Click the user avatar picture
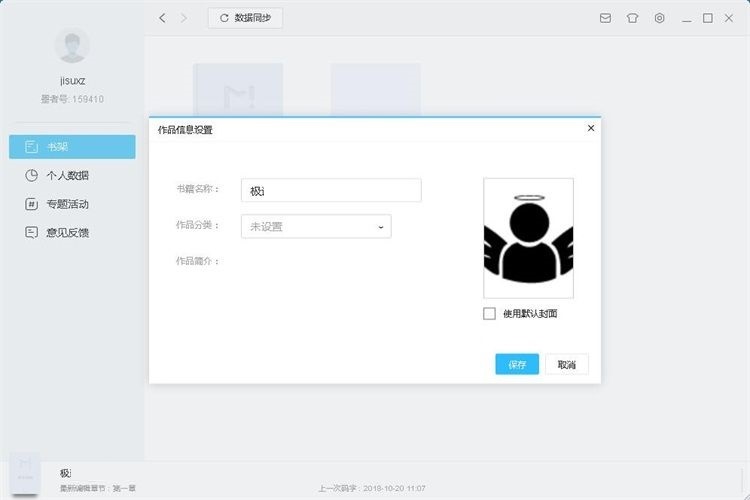 click(72, 46)
